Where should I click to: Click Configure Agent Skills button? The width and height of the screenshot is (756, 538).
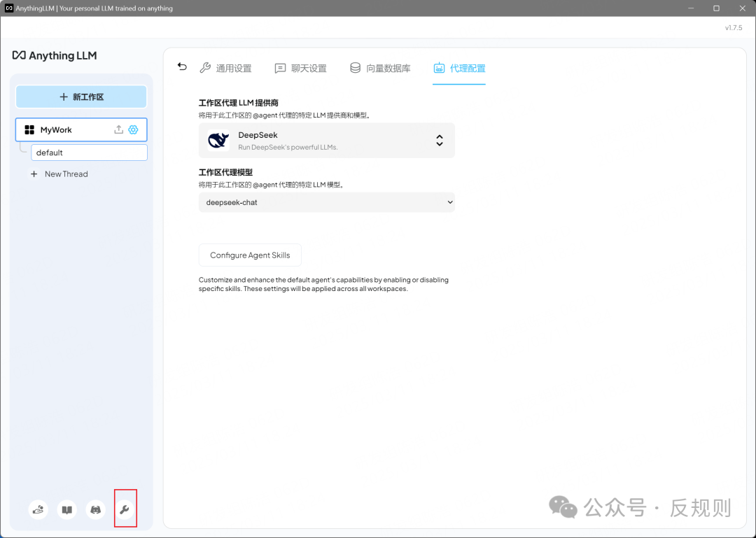click(x=250, y=255)
